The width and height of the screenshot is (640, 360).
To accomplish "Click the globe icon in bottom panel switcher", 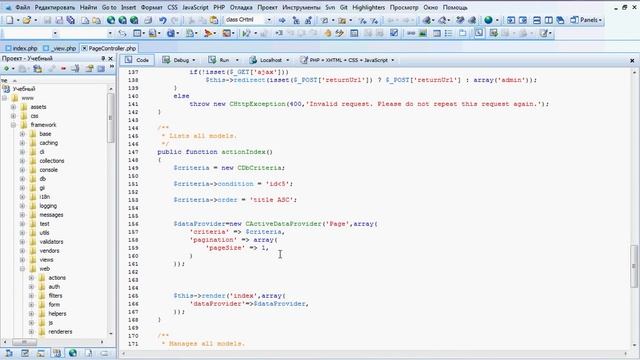I will [73, 353].
